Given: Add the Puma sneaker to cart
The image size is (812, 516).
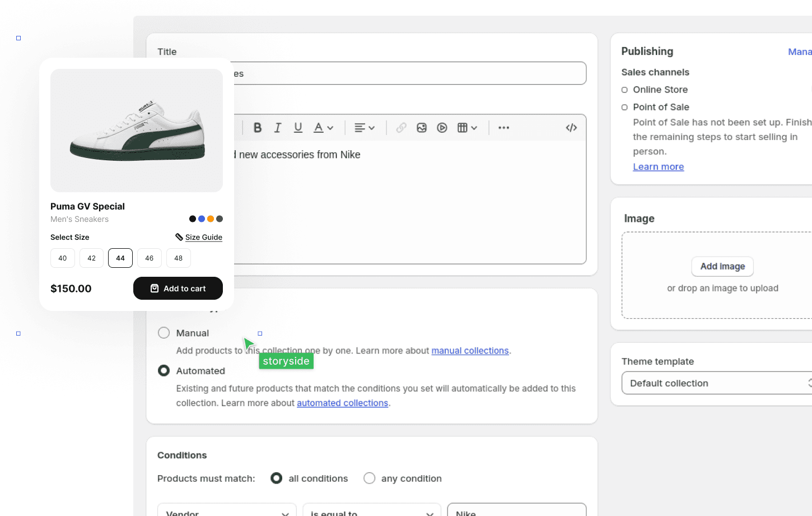Looking at the screenshot, I should coord(178,289).
